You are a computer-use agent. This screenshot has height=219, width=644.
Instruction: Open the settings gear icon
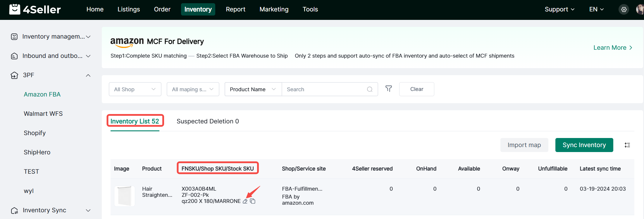[624, 9]
